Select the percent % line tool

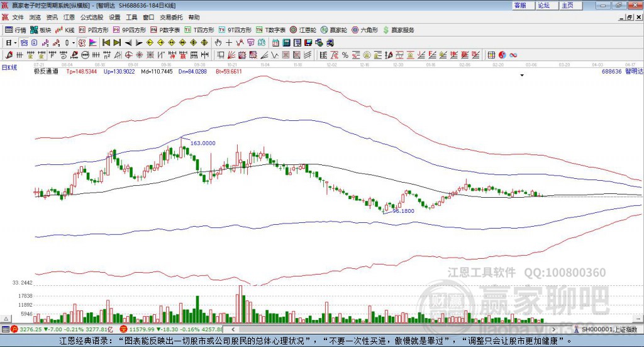click(345, 55)
